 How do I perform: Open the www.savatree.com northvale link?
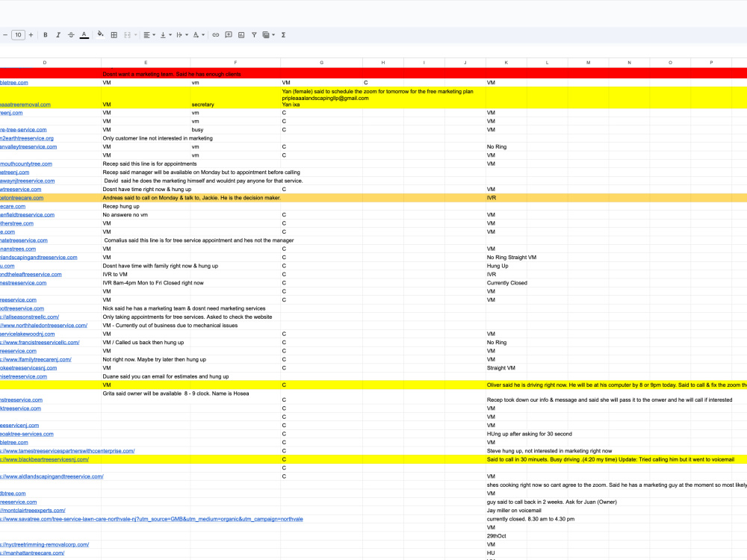tap(152, 519)
